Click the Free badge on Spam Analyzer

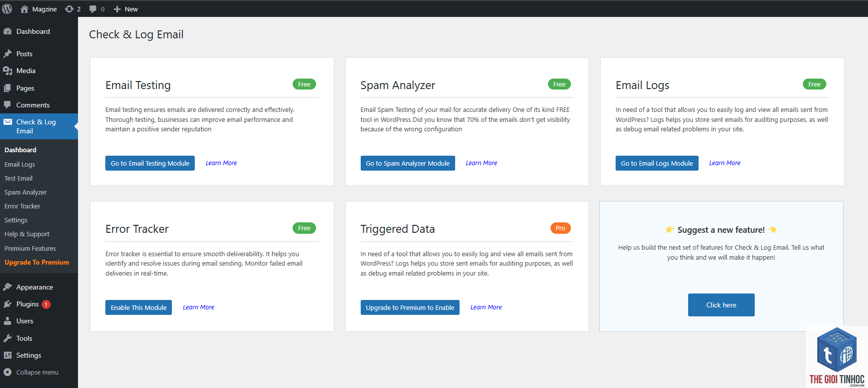559,84
